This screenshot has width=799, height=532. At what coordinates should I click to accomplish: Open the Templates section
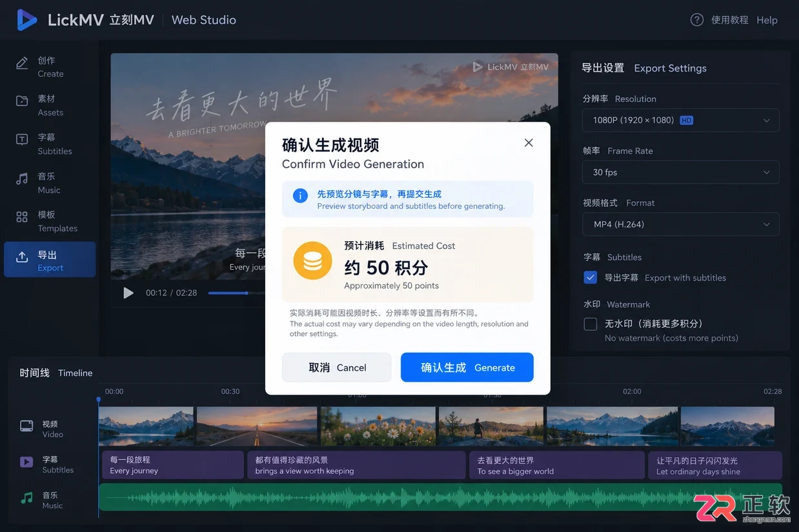[50, 221]
